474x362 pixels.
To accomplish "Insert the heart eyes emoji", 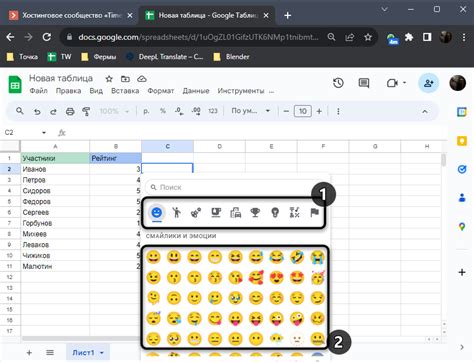I will pyautogui.click(x=276, y=277).
